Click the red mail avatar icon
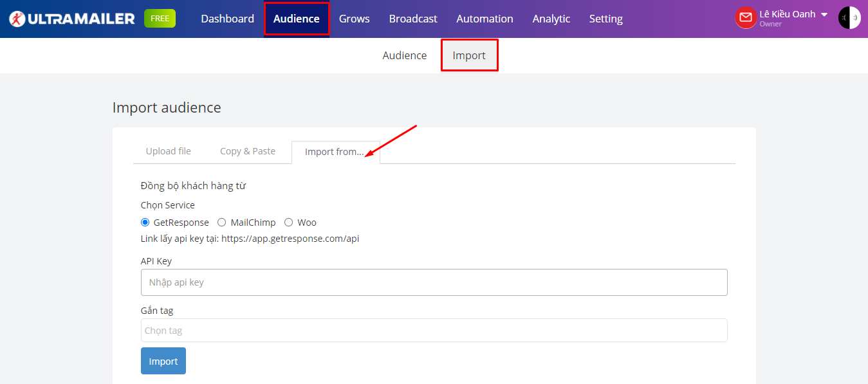Screen dimensions: 868x384 point(745,18)
